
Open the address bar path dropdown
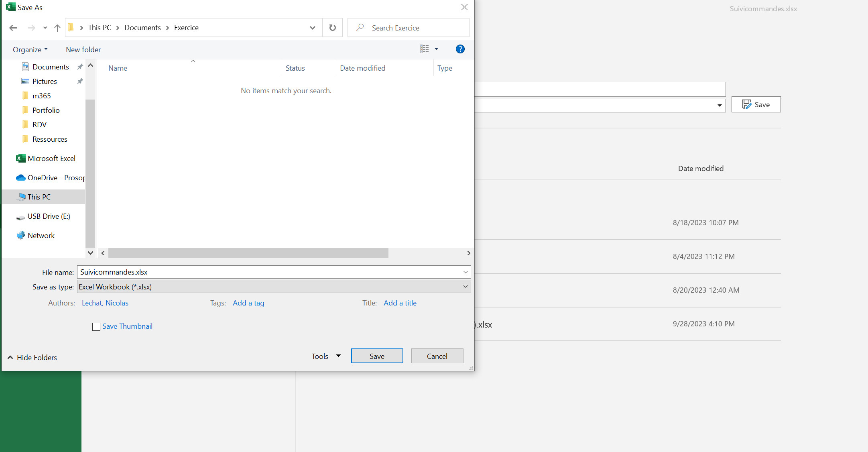(x=312, y=27)
